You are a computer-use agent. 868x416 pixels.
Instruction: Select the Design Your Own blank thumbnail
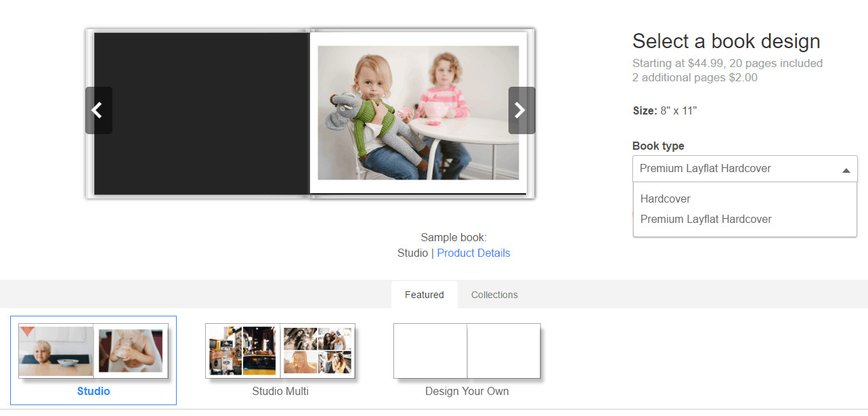467,351
